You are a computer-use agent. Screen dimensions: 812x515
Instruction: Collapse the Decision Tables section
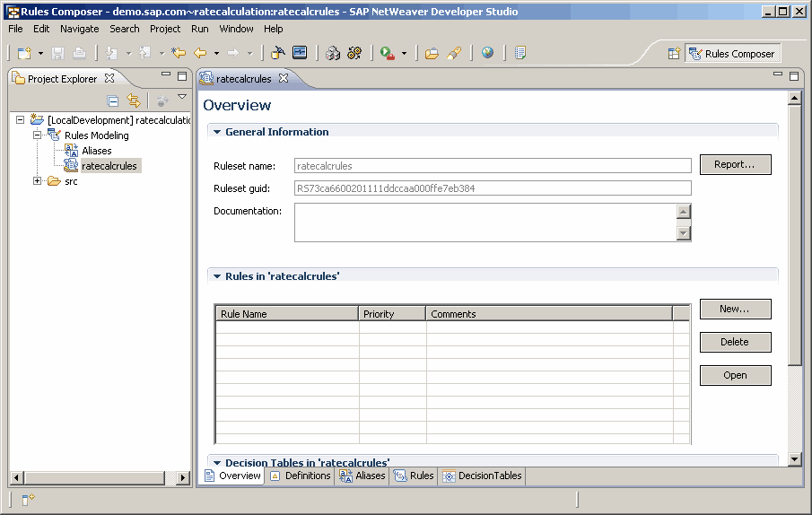pyautogui.click(x=217, y=463)
